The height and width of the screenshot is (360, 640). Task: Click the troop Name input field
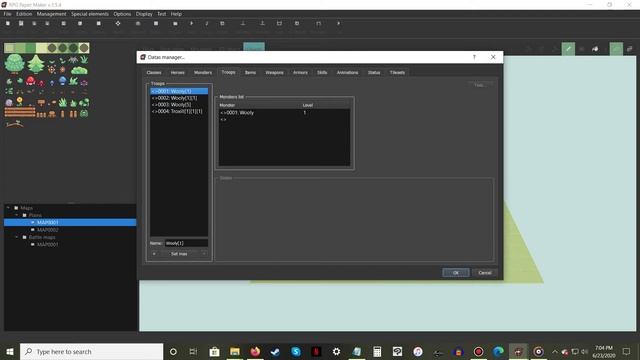186,243
